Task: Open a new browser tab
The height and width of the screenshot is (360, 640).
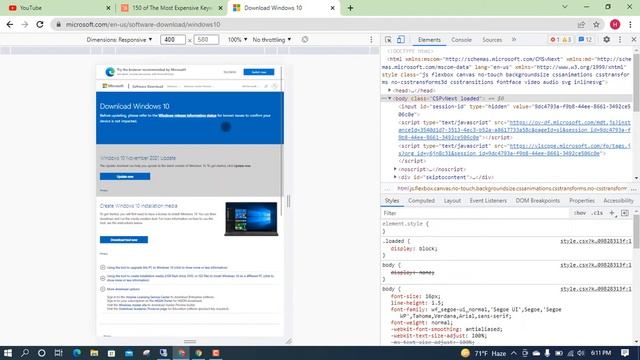Action: click(x=350, y=8)
